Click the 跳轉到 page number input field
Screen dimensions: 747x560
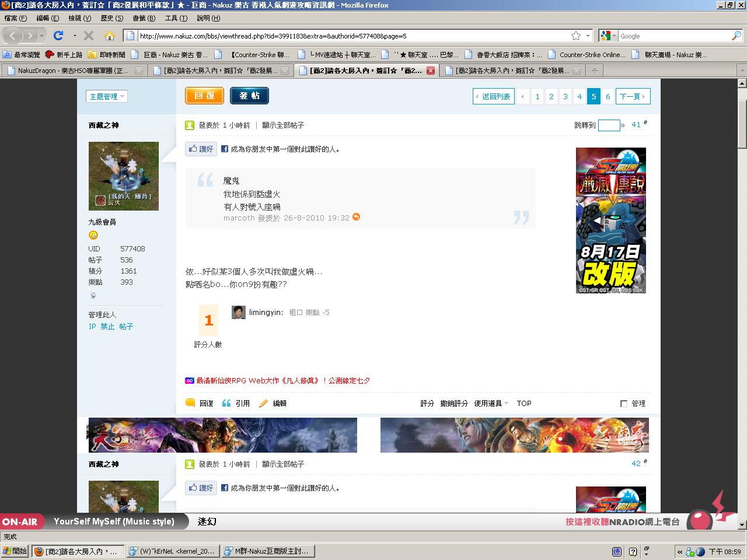[609, 125]
